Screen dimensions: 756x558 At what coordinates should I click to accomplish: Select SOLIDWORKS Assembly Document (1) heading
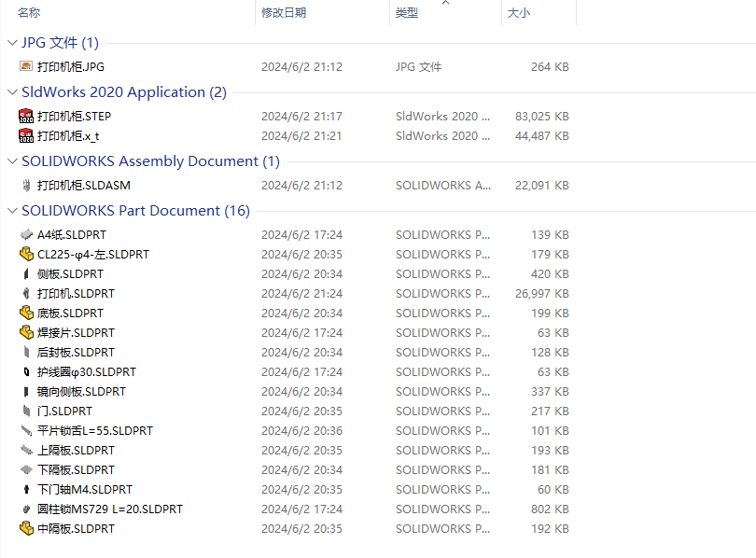150,161
